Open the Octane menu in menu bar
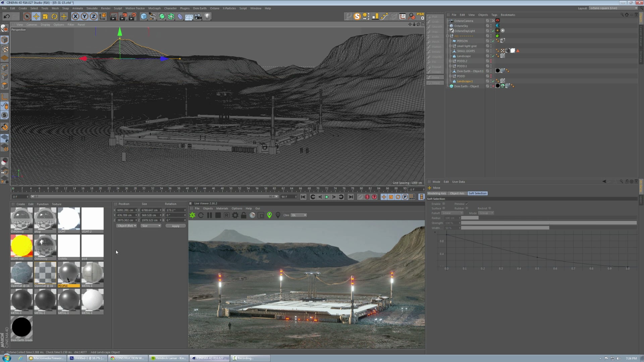 tap(215, 8)
